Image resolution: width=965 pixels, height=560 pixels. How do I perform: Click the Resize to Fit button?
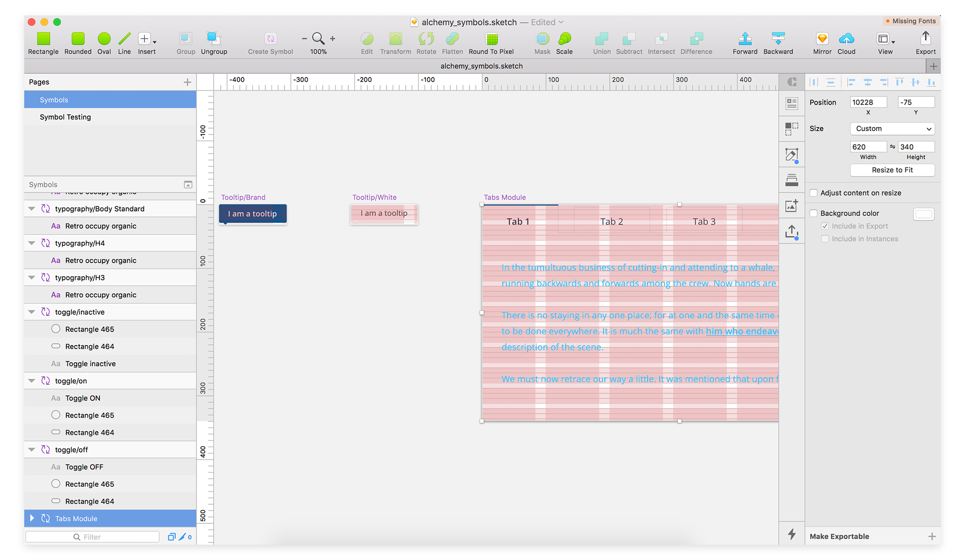(x=892, y=170)
